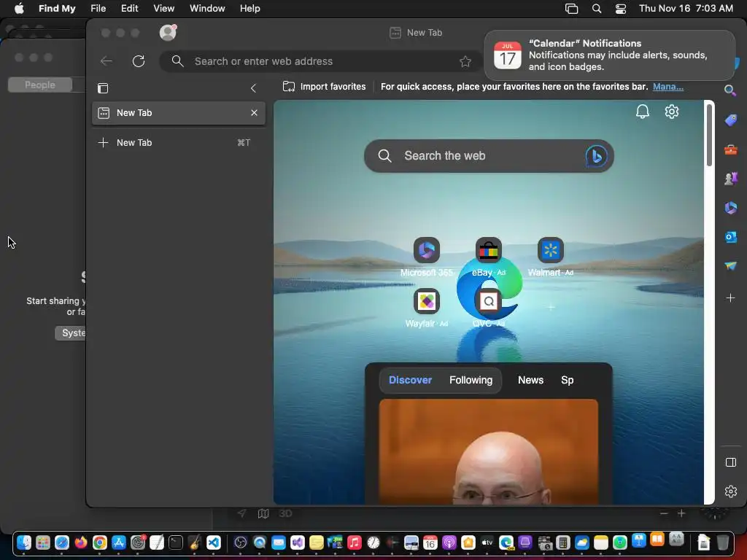
Task: Open Music app from the Dock
Action: coord(354,542)
